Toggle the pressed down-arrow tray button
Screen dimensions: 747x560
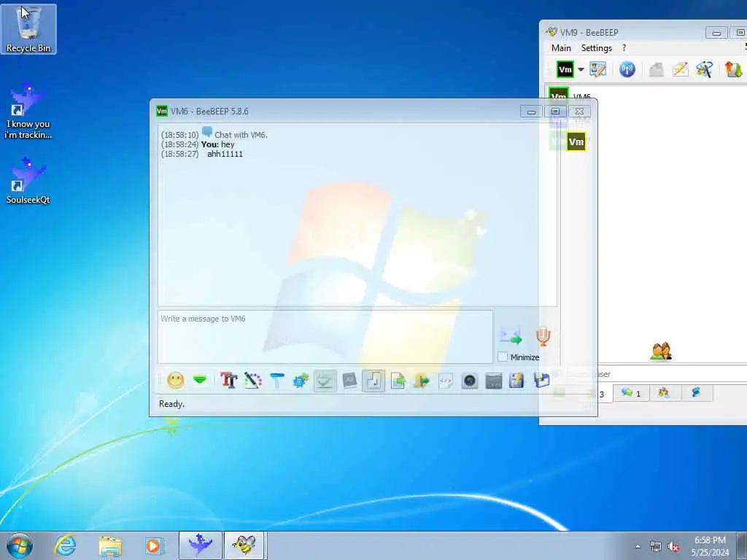[x=325, y=381]
